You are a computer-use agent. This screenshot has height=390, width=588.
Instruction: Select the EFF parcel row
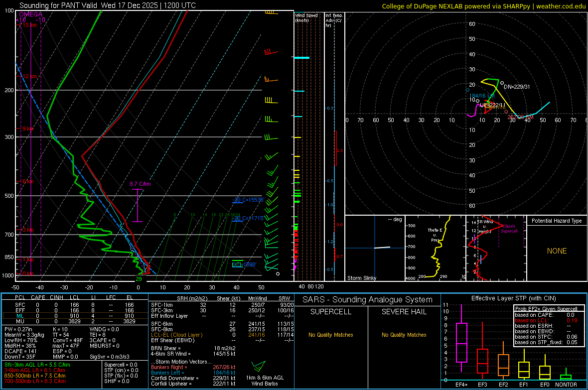click(75, 310)
